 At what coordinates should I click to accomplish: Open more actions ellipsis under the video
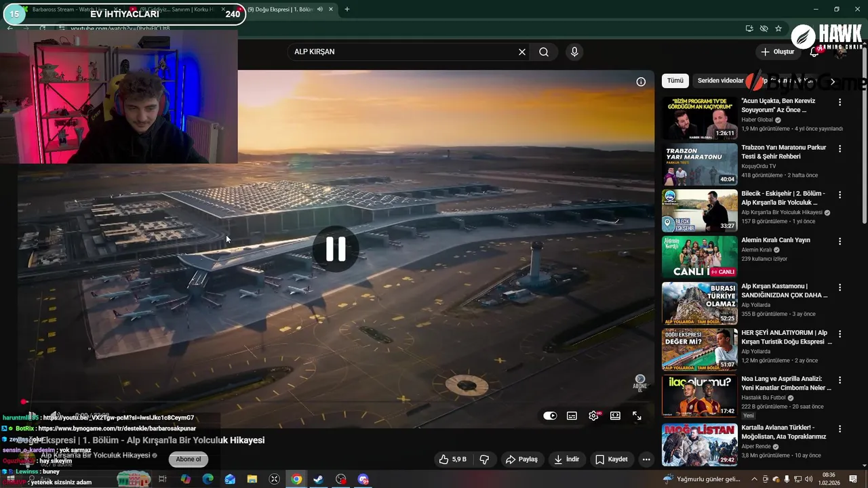point(646,460)
